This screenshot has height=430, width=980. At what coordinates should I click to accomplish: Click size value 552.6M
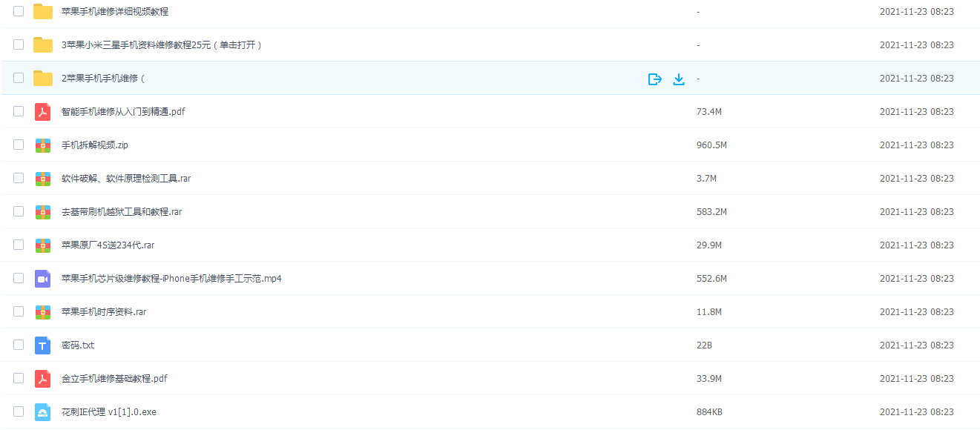[711, 279]
